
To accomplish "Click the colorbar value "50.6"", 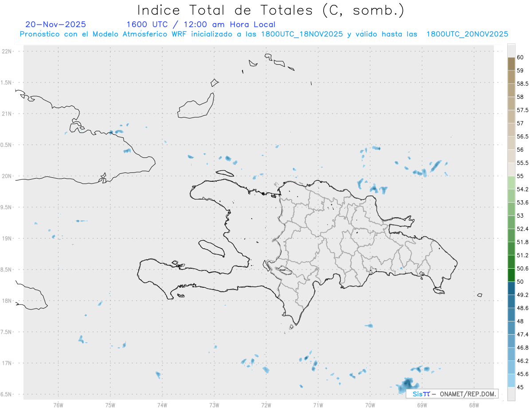I will pyautogui.click(x=522, y=268).
